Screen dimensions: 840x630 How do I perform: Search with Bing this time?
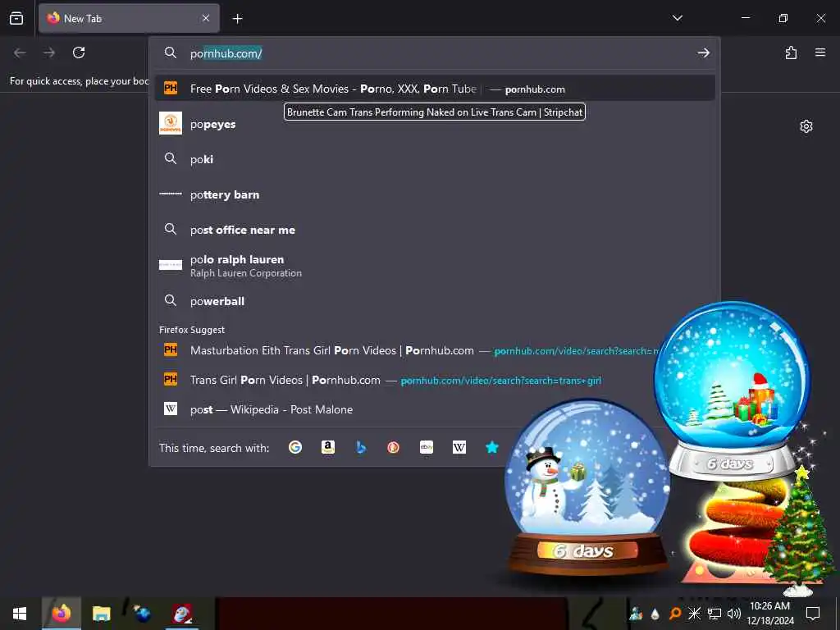click(361, 447)
